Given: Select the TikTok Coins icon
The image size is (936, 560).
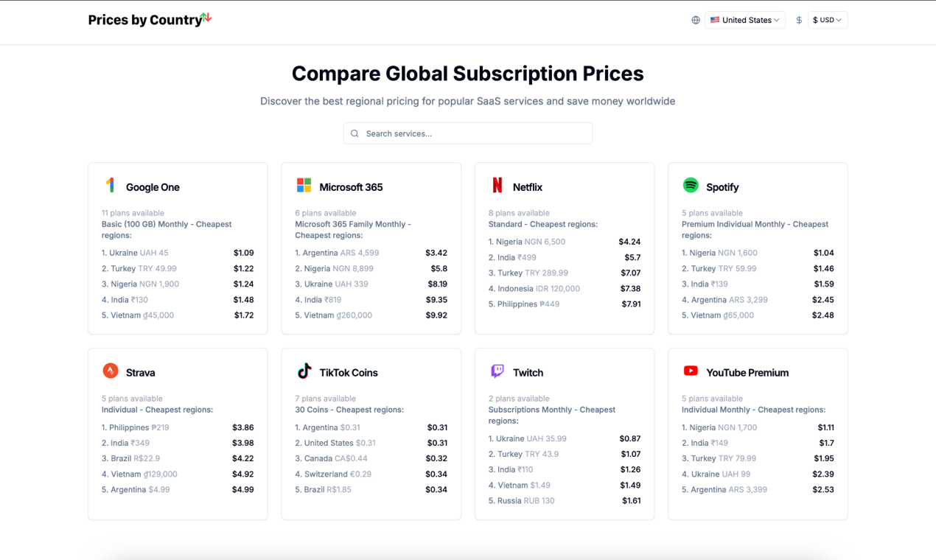Looking at the screenshot, I should pyautogui.click(x=304, y=372).
